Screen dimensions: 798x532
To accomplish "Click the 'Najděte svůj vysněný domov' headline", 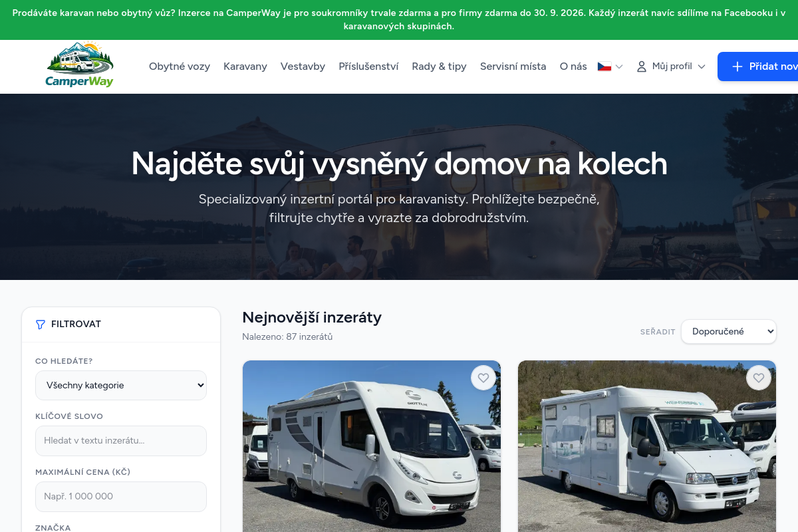I will 399,164.
